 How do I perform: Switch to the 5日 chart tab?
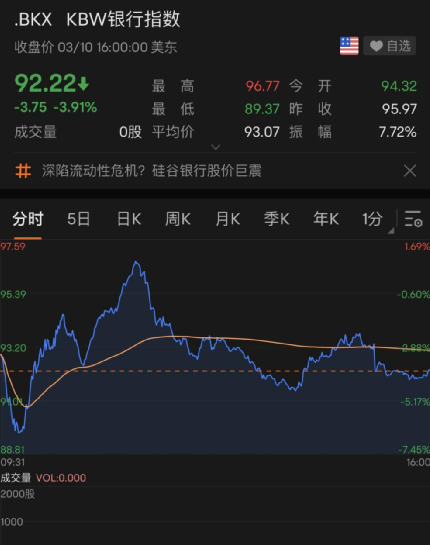pos(79,219)
